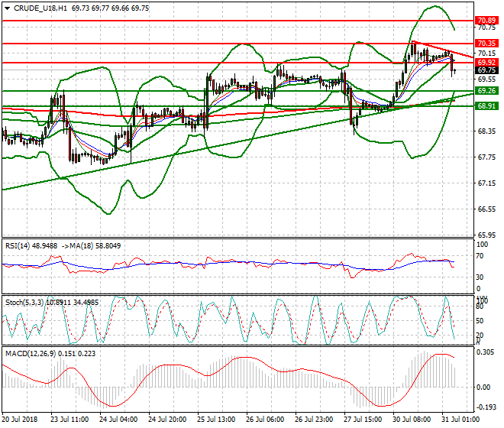Click the current price tag 69.75

tap(486, 70)
